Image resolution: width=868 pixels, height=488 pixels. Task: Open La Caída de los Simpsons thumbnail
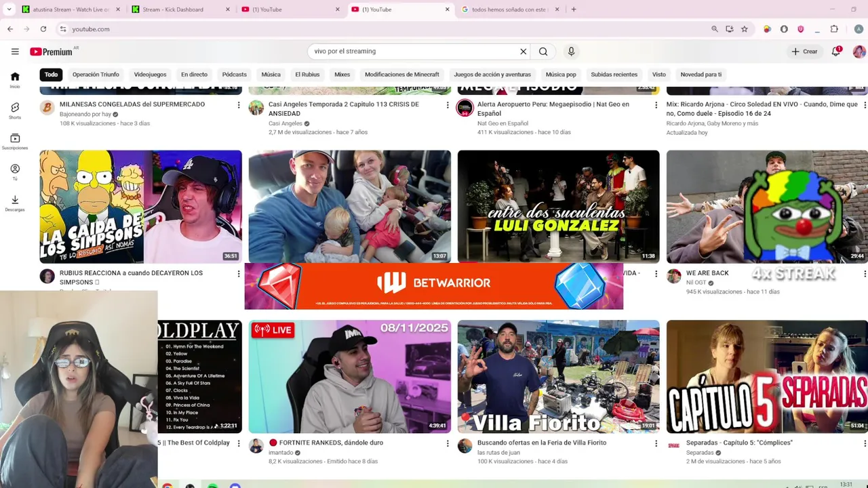click(x=141, y=207)
